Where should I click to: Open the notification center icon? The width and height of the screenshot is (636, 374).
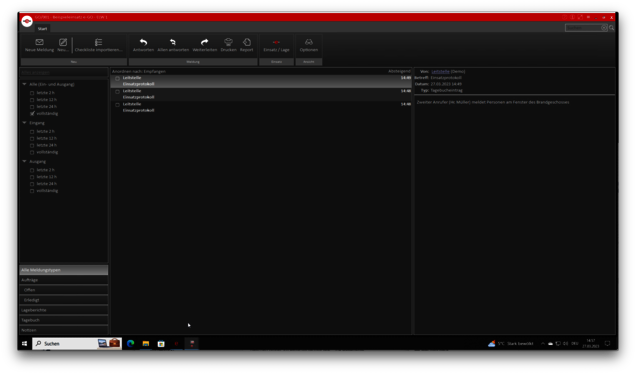(607, 344)
